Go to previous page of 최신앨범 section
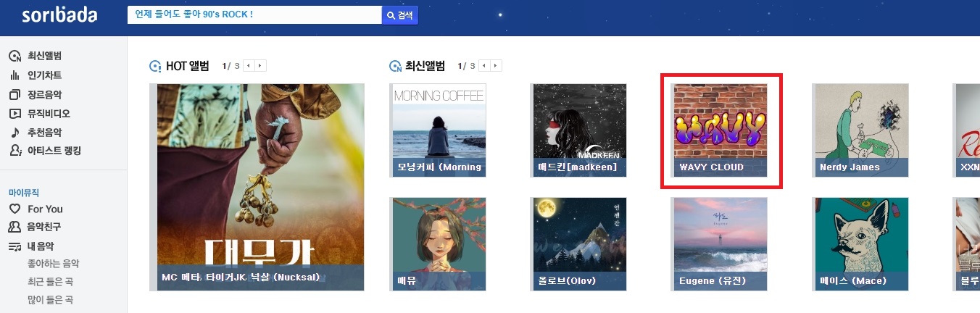Image resolution: width=980 pixels, height=313 pixels. coord(484,66)
